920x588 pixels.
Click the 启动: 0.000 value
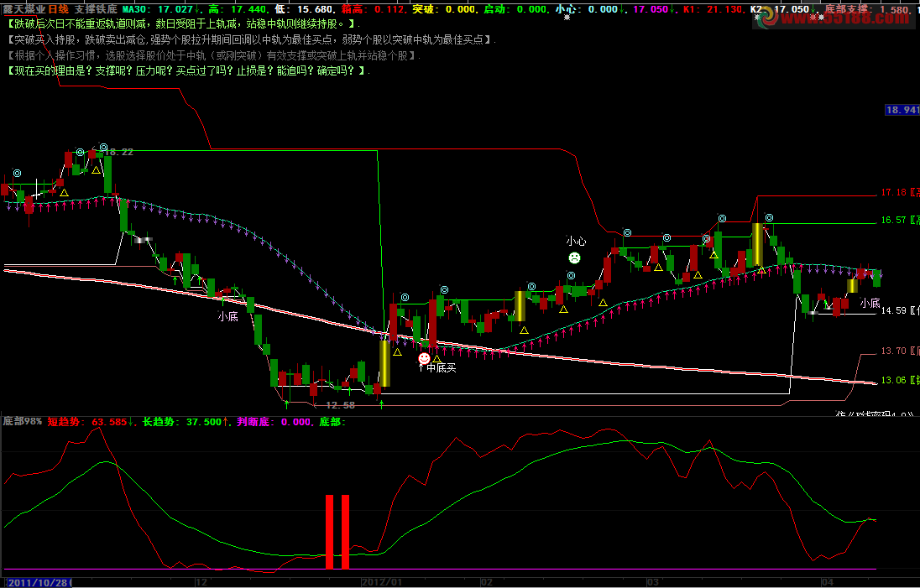(x=515, y=9)
